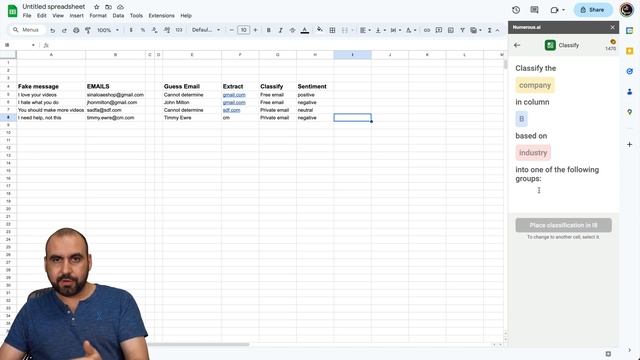The width and height of the screenshot is (640, 360).
Task: Click the Get add-ons plus icon
Action: point(629,144)
